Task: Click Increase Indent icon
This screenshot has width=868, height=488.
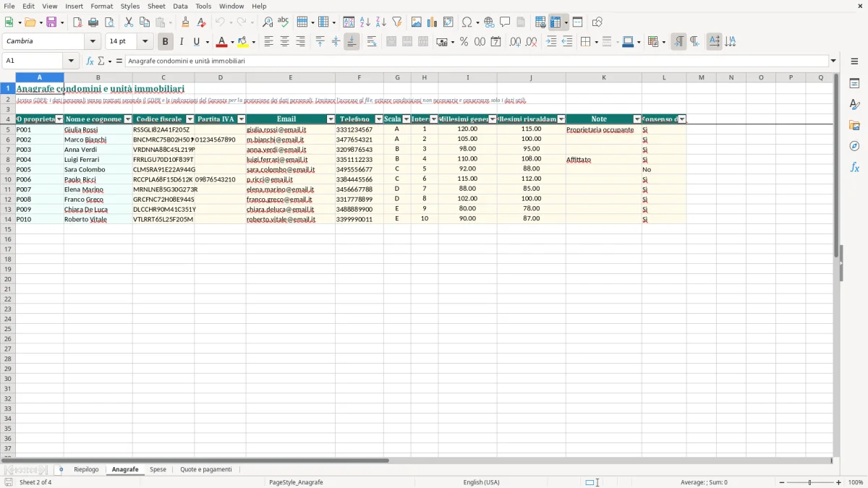Action: tap(551, 42)
